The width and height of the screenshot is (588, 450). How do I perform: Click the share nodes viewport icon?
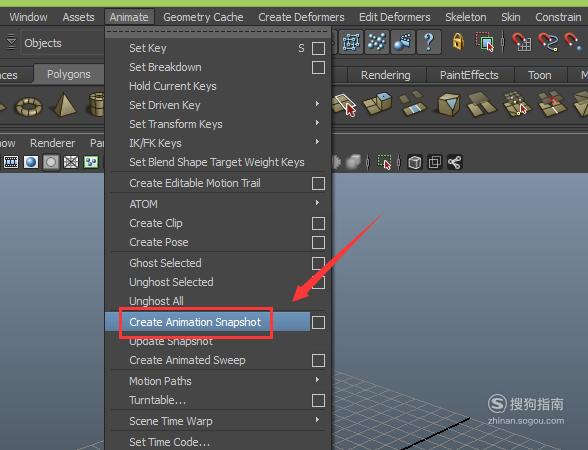(x=454, y=162)
